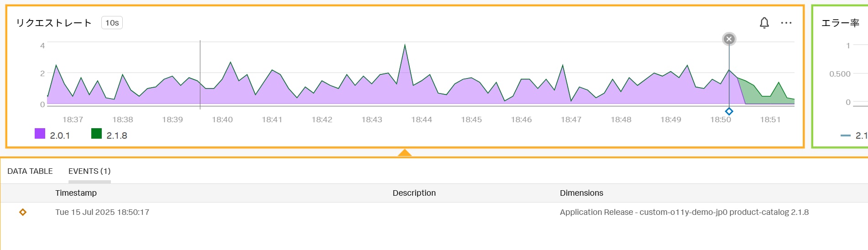Toggle the 2.0.1 purple legend swatch
The image size is (868, 250).
(40, 134)
